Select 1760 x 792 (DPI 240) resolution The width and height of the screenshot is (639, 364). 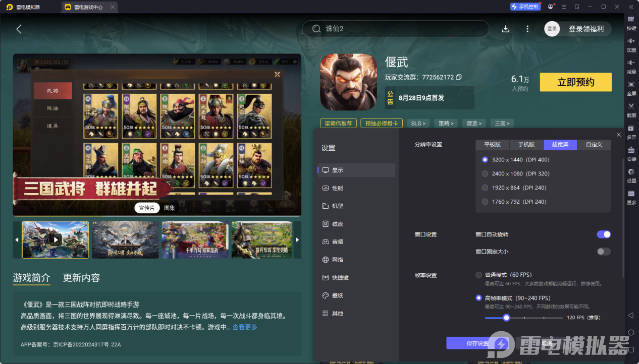click(x=485, y=202)
